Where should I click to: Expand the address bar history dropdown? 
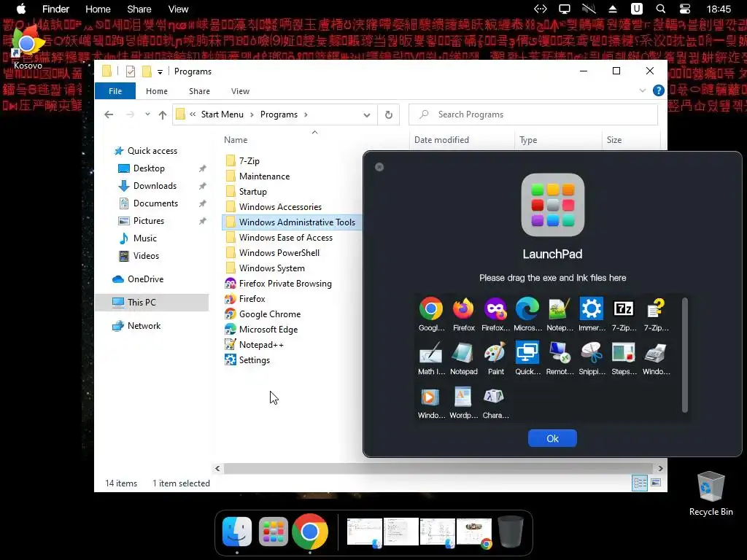[x=366, y=114]
